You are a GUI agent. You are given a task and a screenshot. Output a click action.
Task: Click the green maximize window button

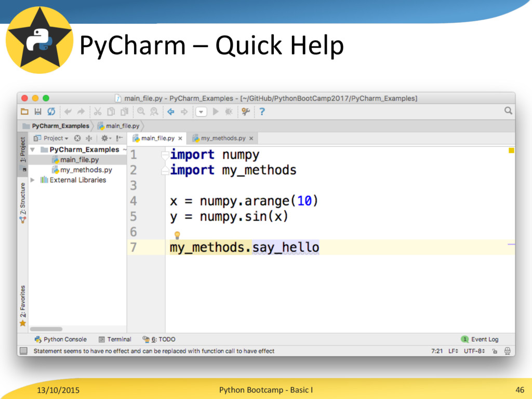46,98
